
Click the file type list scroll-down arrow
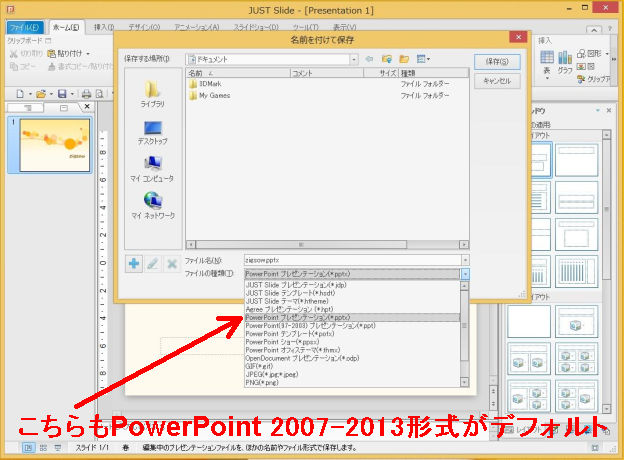pyautogui.click(x=464, y=382)
